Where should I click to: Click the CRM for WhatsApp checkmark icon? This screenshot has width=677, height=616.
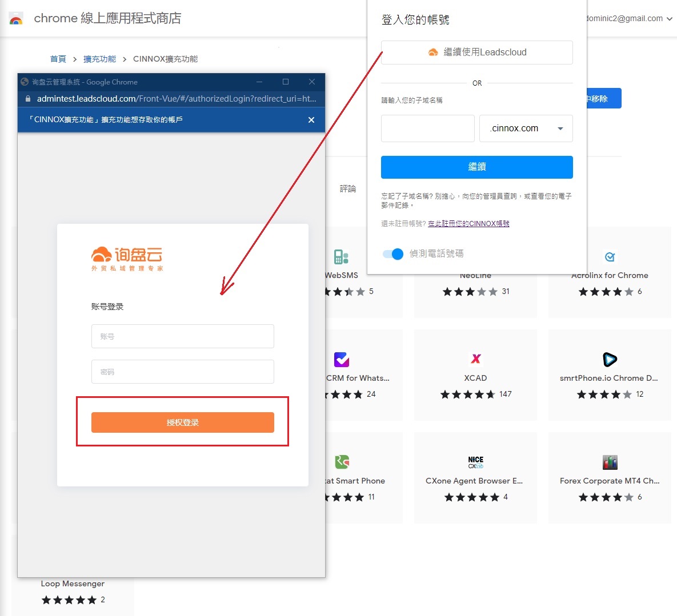coord(342,359)
